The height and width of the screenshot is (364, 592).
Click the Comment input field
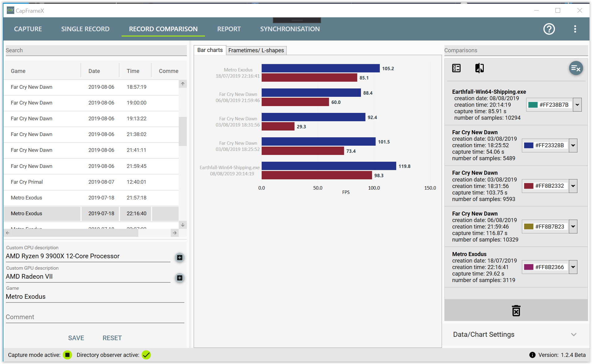coord(95,317)
